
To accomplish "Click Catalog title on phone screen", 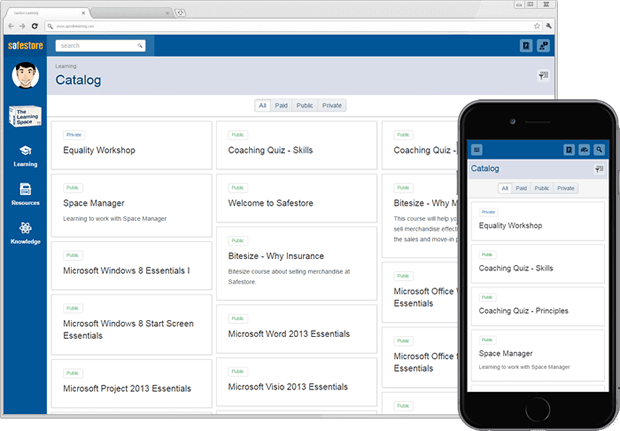I will point(485,168).
